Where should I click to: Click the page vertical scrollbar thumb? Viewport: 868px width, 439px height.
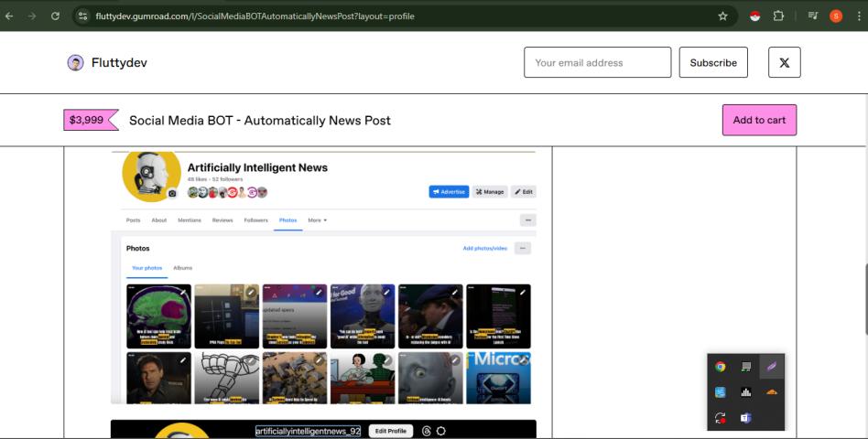[x=863, y=288]
